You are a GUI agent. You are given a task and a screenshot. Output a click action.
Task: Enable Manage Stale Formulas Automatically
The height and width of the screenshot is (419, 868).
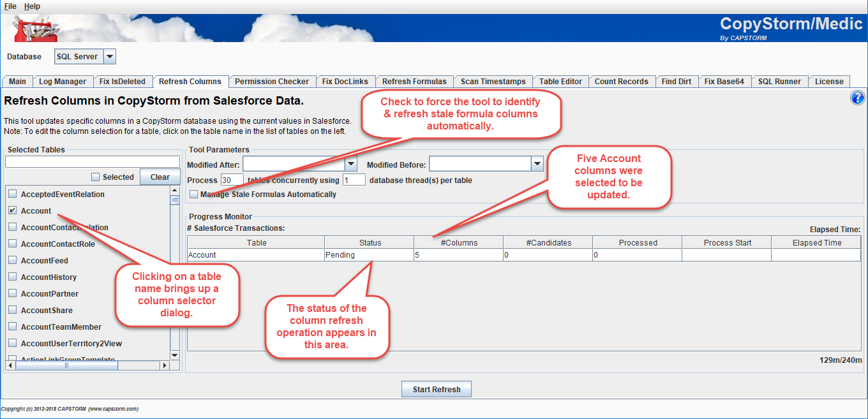coord(194,195)
